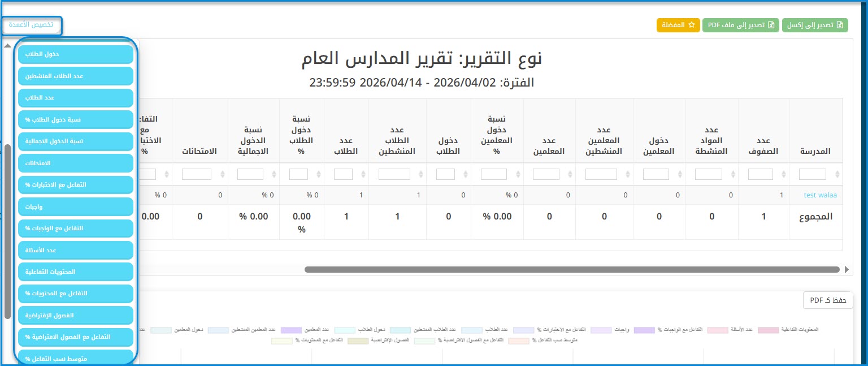868x366 pixels.
Task: Click the table's right scroll arrow
Action: (846, 270)
